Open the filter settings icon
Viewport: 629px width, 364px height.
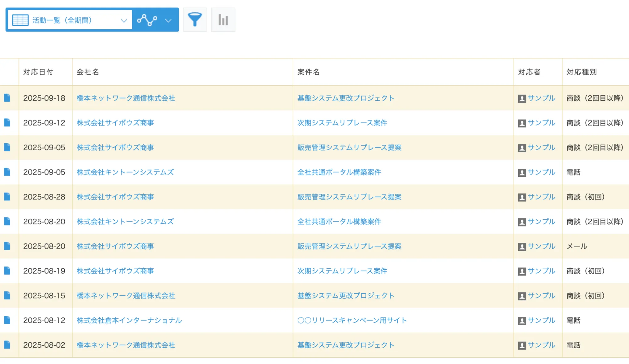(195, 19)
